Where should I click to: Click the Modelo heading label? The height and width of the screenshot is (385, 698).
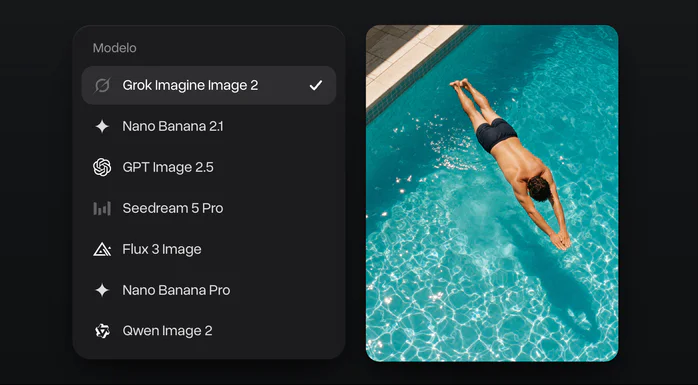pyautogui.click(x=114, y=48)
